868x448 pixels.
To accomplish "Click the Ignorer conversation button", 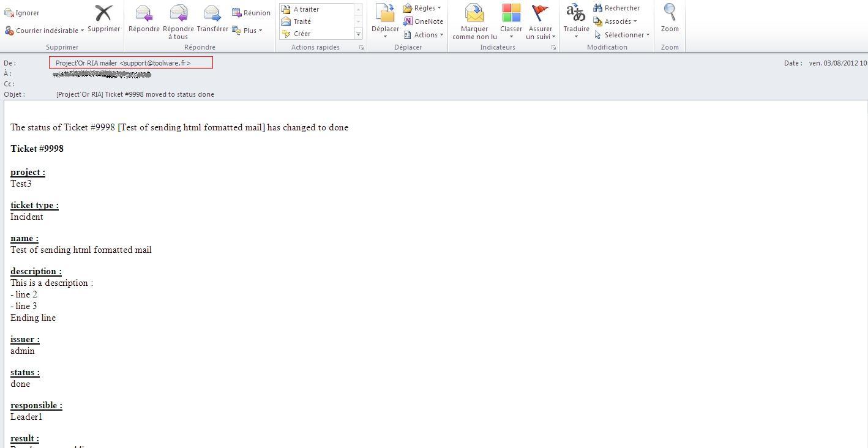I will click(22, 13).
